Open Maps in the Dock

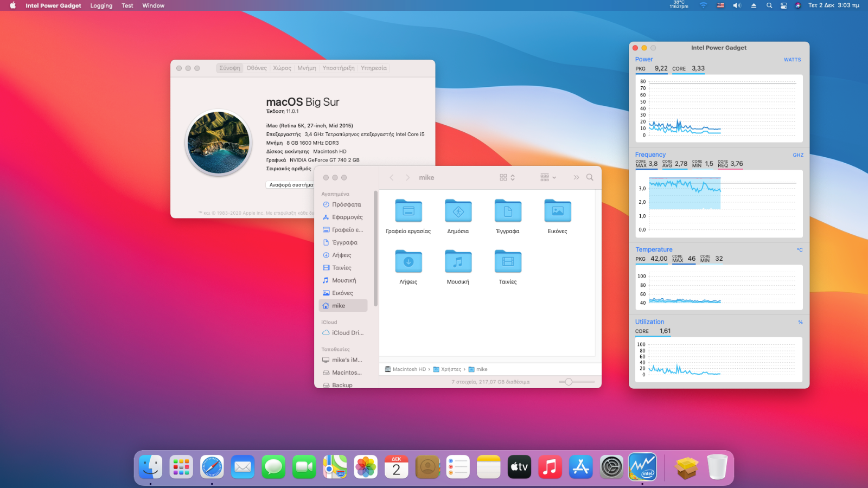click(335, 466)
